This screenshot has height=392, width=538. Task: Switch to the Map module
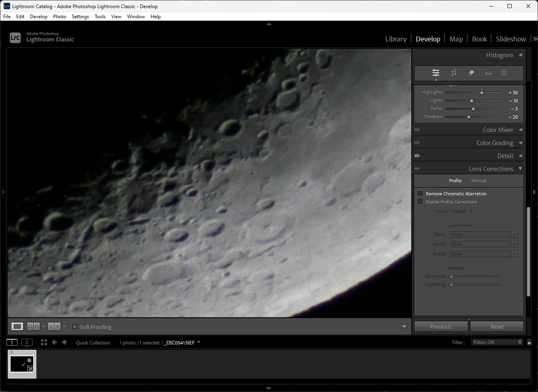coord(456,39)
